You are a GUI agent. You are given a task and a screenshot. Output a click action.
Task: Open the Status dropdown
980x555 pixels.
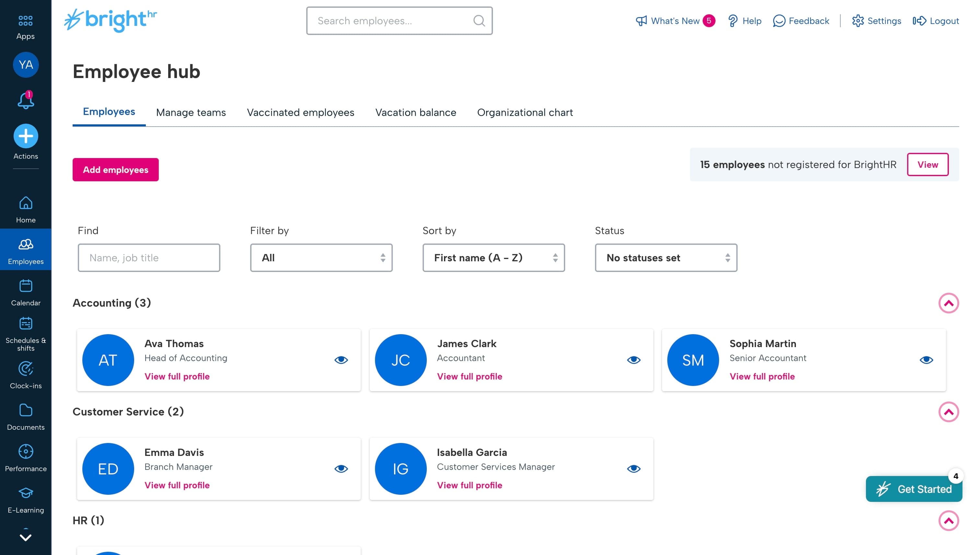click(x=666, y=258)
